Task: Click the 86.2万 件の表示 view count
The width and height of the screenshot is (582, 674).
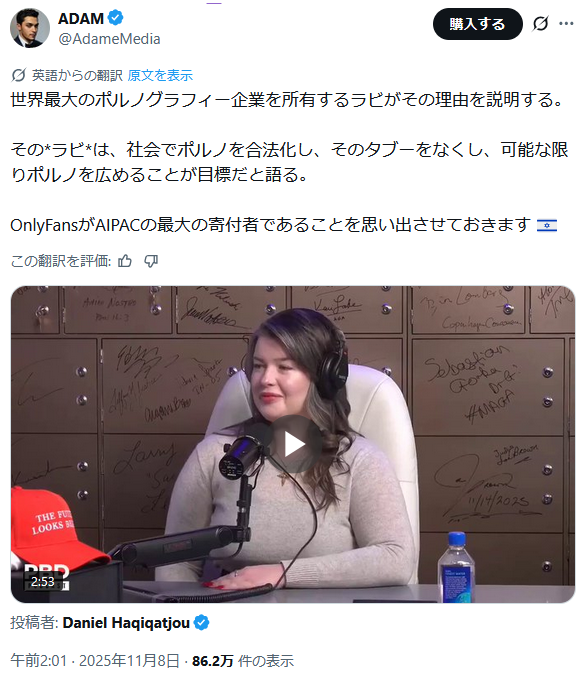Action: tap(243, 660)
